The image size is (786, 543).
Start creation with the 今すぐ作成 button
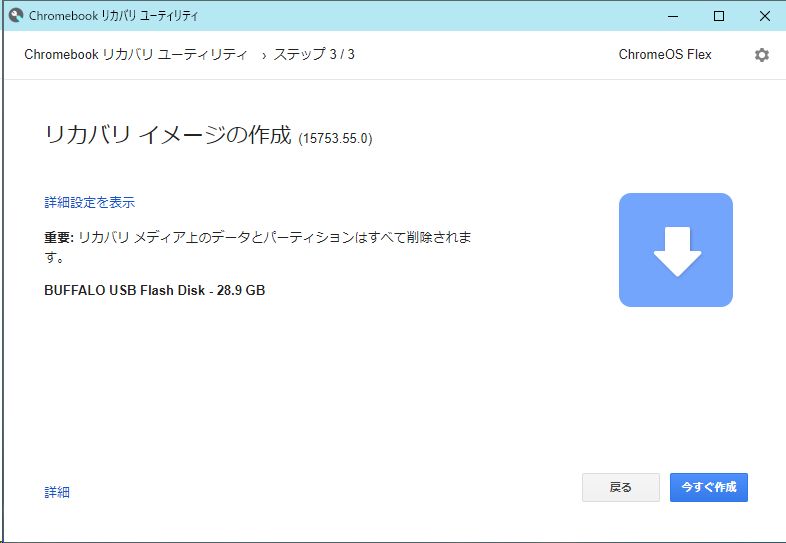(709, 487)
